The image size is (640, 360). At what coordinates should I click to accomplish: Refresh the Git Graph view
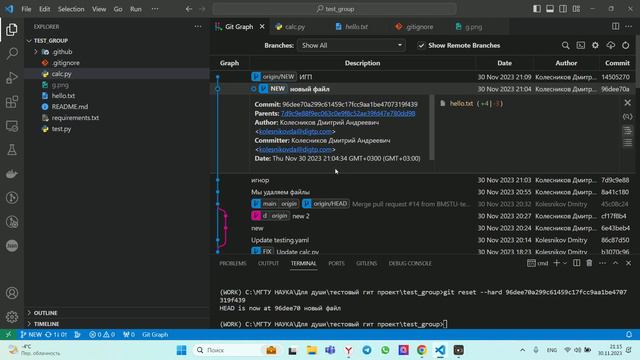pos(626,45)
